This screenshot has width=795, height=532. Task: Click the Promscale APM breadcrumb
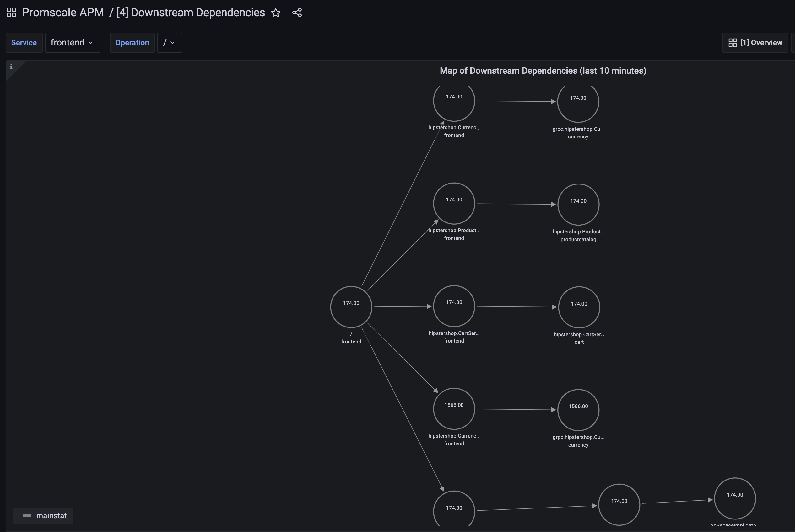63,13
